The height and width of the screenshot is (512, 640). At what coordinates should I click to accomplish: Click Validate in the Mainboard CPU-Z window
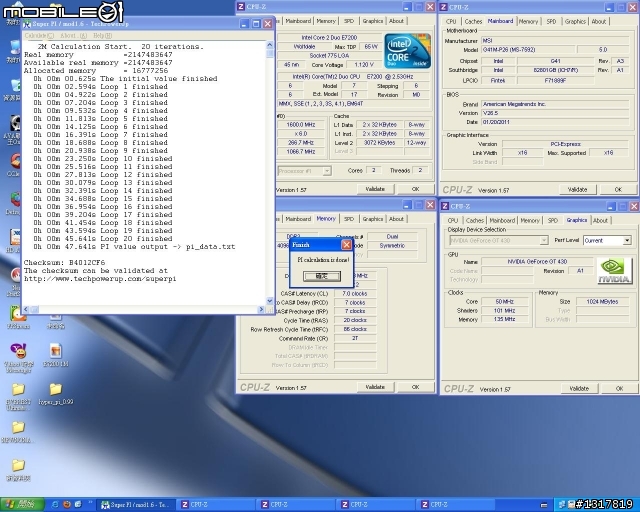577,189
